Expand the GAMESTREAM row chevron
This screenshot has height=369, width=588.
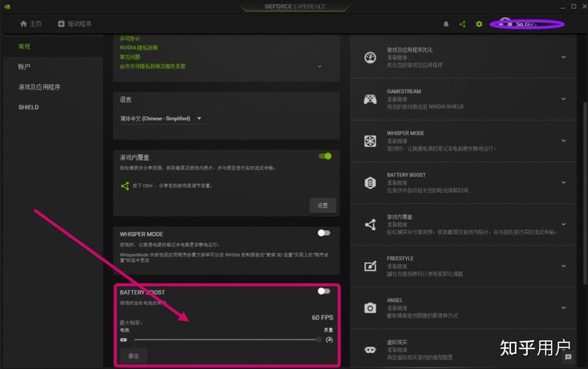tap(564, 99)
